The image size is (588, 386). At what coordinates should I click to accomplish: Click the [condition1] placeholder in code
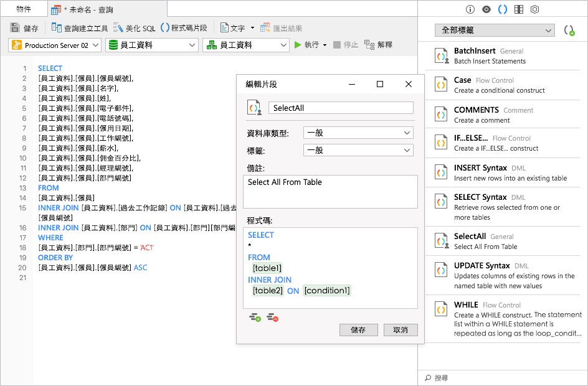[x=327, y=291]
